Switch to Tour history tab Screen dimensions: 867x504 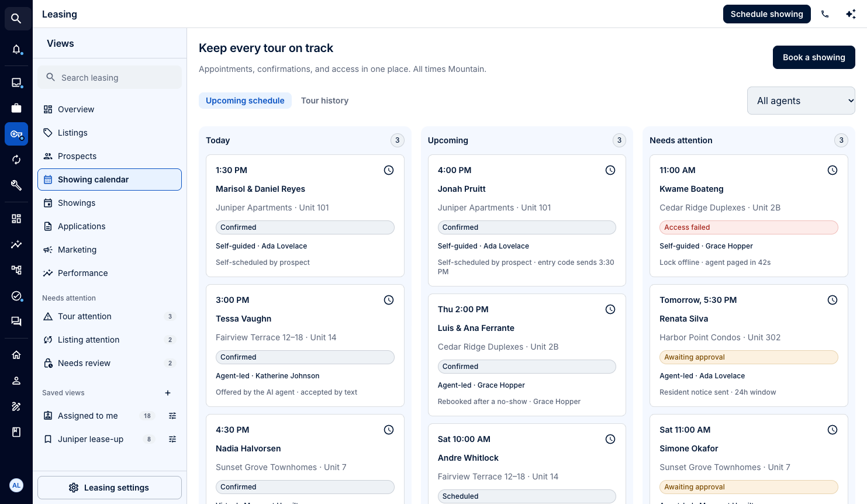pyautogui.click(x=324, y=101)
